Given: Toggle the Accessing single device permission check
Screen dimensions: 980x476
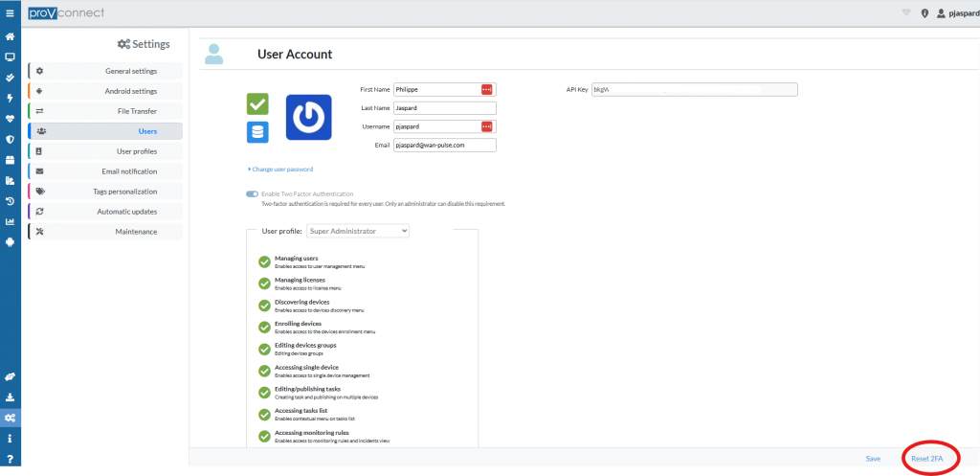Looking at the screenshot, I should 264,371.
